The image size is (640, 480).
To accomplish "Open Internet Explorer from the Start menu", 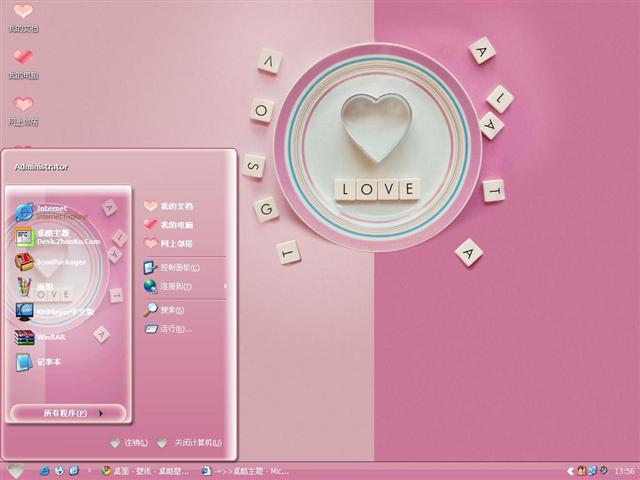I will [51, 212].
